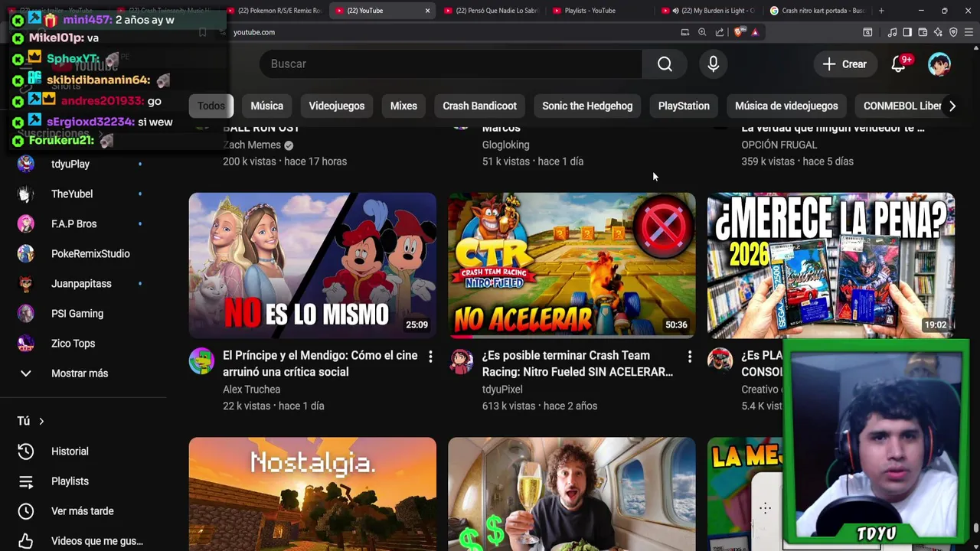Open NO ES LO MISMO video thumbnail

(312, 266)
